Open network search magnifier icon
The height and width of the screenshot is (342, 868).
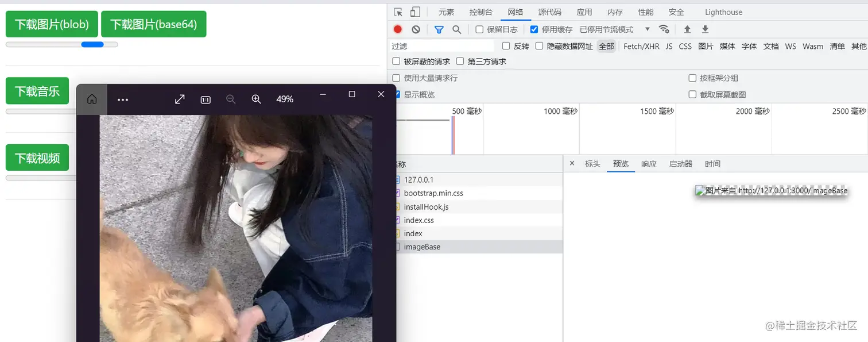coord(457,29)
